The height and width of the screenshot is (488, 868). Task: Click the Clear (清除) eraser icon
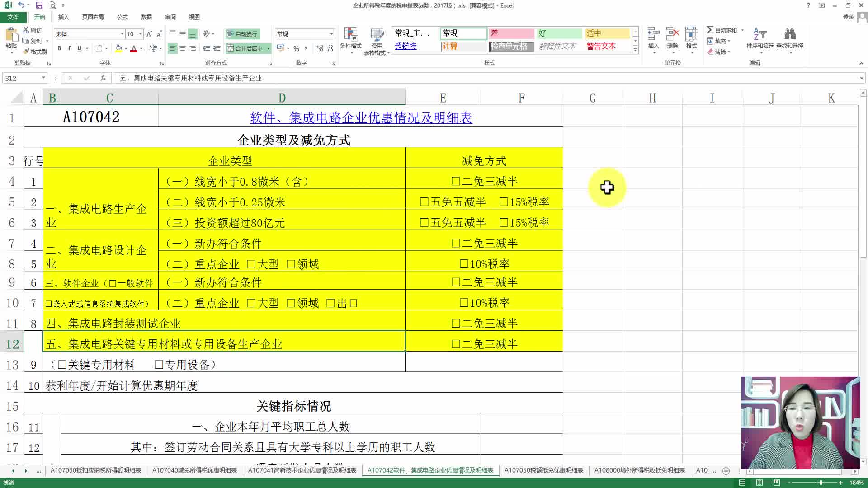click(x=711, y=52)
